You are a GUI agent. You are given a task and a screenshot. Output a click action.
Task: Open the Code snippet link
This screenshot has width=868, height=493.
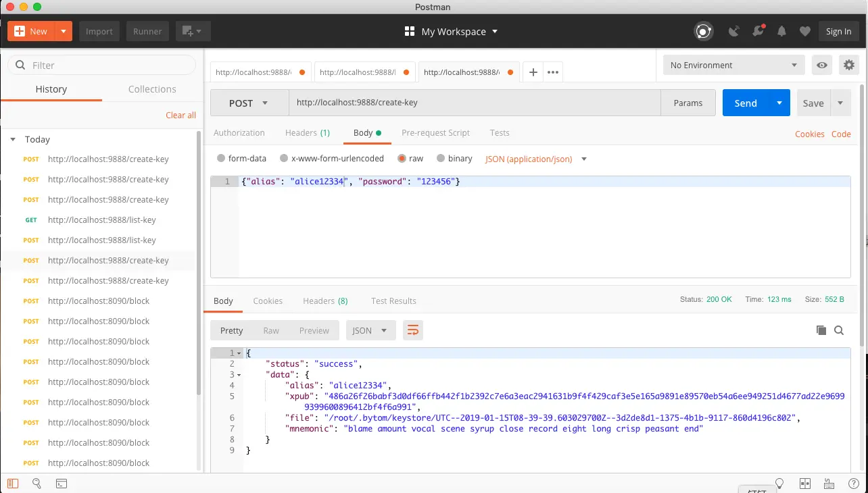841,134
